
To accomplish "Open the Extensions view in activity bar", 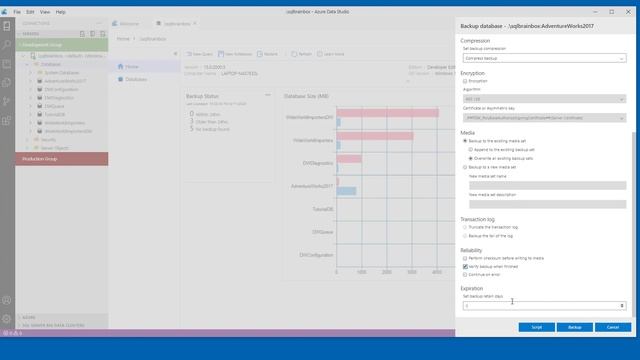I will point(7,120).
